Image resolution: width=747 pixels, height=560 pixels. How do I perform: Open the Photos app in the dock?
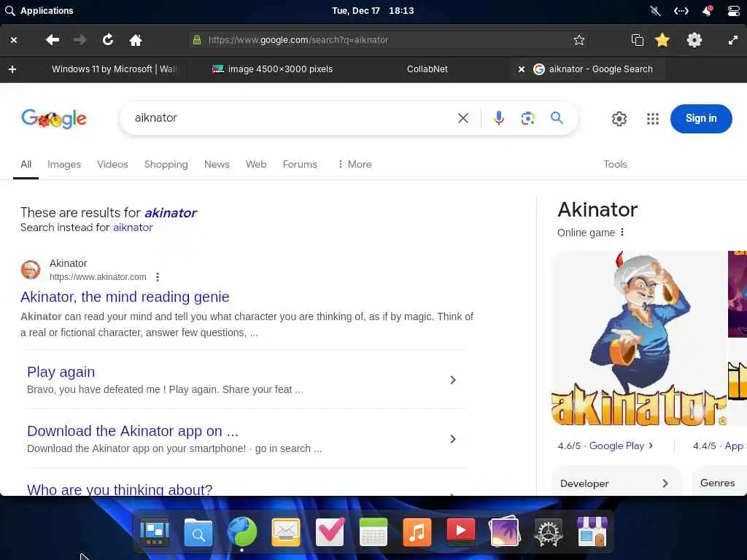(505, 532)
